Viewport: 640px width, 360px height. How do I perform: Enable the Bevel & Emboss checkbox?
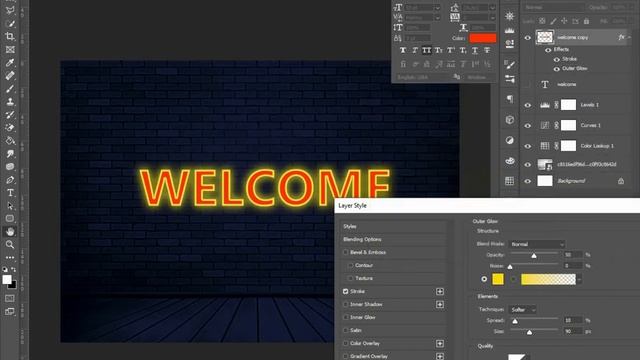point(346,252)
